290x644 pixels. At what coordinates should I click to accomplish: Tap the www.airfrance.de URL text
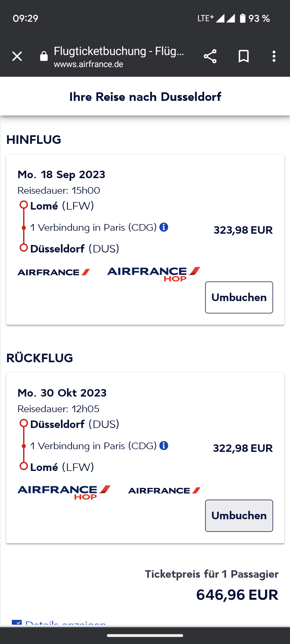pyautogui.click(x=88, y=64)
